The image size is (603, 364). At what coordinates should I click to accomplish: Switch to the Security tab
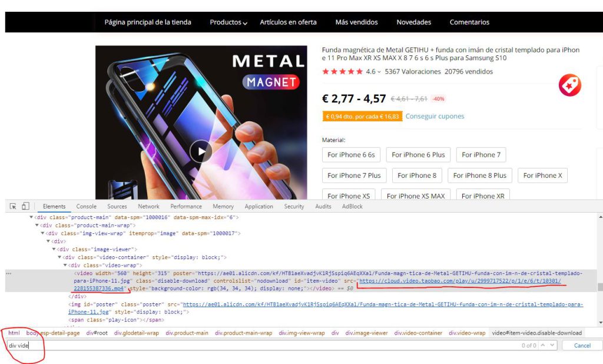pyautogui.click(x=294, y=206)
